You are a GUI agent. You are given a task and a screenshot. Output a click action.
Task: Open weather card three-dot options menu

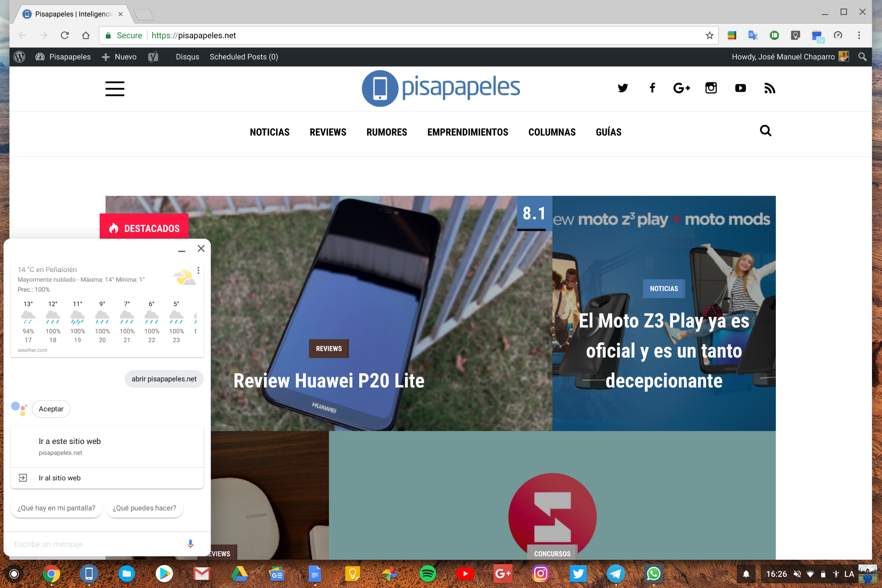tap(198, 270)
